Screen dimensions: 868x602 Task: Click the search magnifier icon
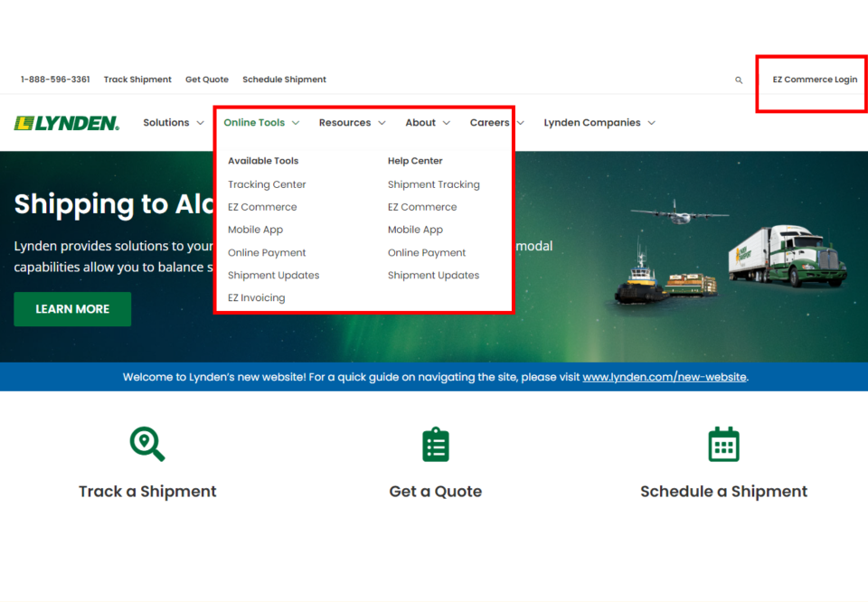pos(739,80)
